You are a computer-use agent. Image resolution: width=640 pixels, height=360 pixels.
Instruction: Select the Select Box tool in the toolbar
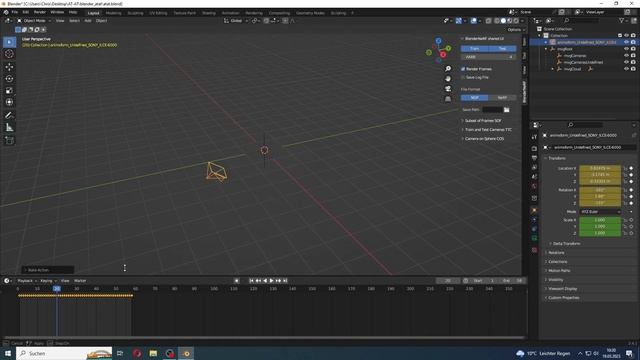click(9, 42)
